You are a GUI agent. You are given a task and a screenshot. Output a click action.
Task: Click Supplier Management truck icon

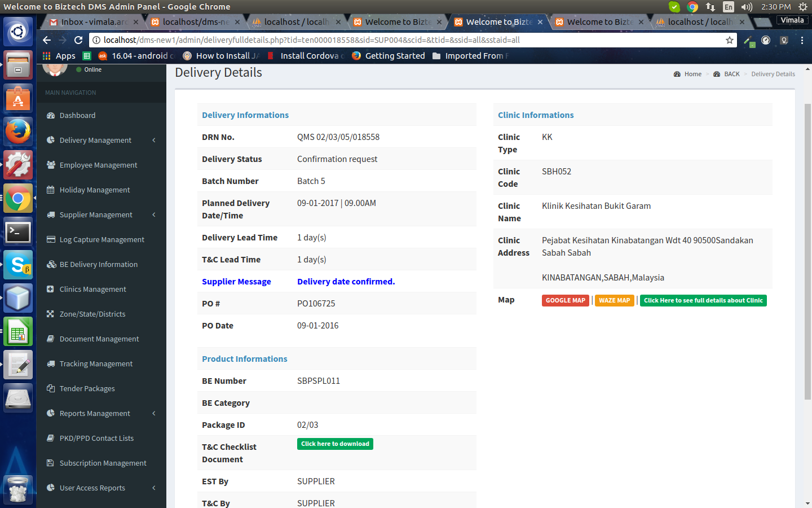tap(51, 214)
